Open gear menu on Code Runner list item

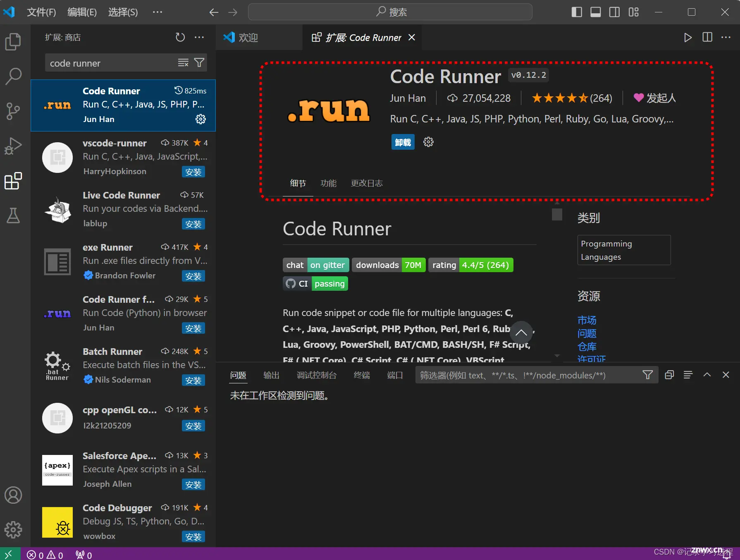tap(201, 119)
